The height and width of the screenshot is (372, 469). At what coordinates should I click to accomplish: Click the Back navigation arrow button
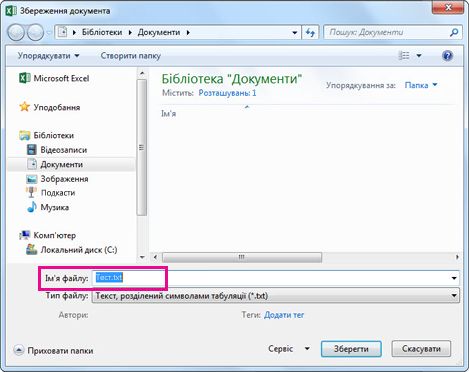[x=16, y=33]
